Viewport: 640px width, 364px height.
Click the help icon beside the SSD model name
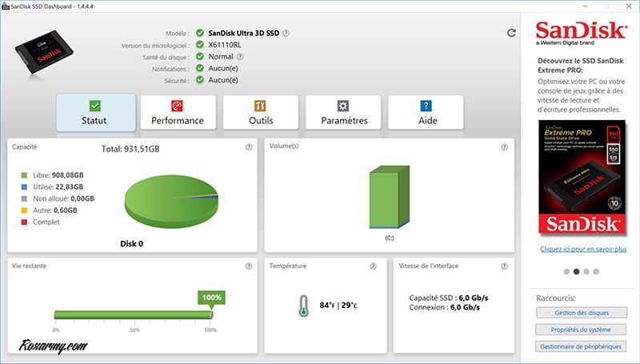[286, 34]
